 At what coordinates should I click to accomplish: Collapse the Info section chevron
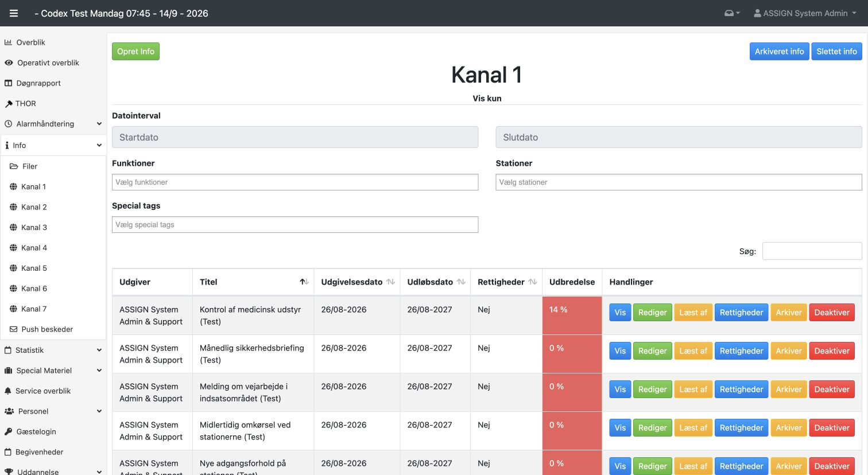coord(99,146)
